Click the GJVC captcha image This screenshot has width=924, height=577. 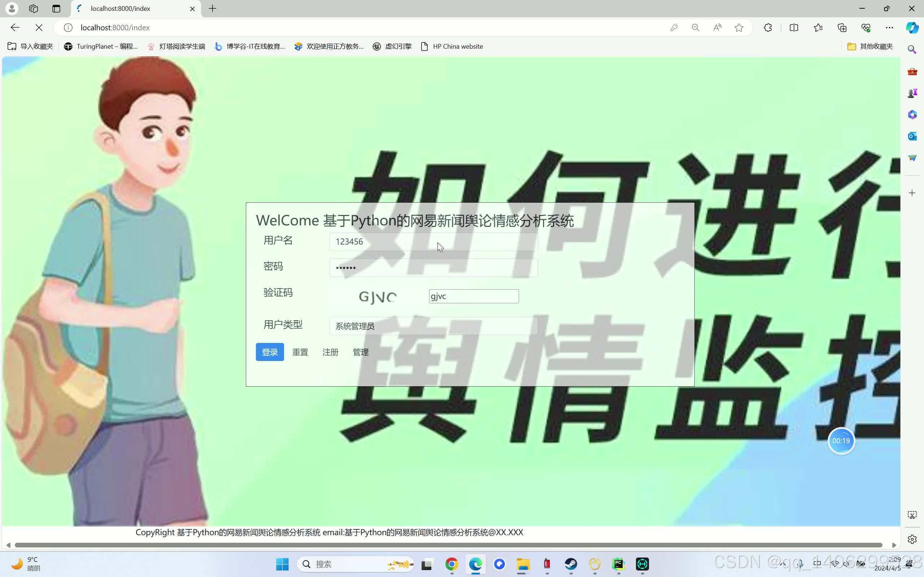point(377,296)
